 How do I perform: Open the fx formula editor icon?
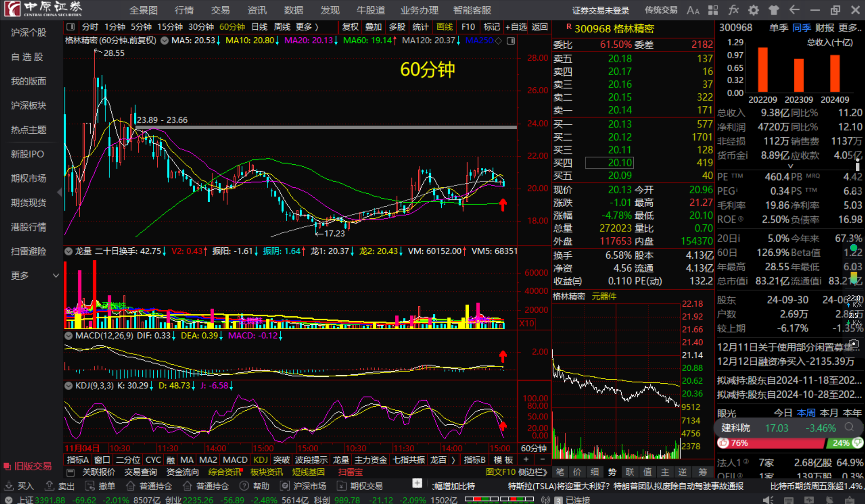point(733,10)
